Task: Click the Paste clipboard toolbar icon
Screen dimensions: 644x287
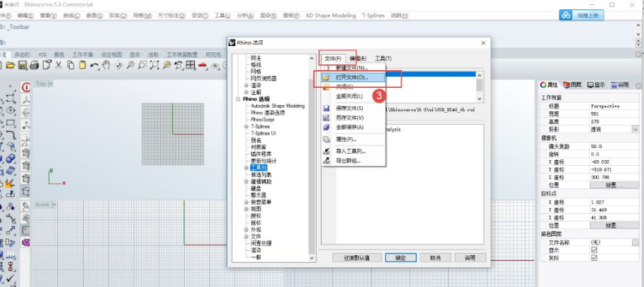Action: click(x=83, y=65)
